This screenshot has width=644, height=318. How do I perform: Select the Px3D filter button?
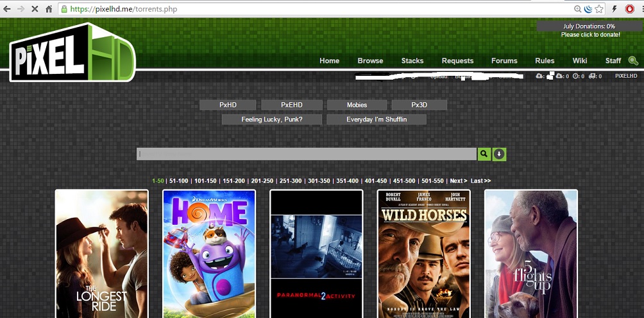click(x=419, y=105)
